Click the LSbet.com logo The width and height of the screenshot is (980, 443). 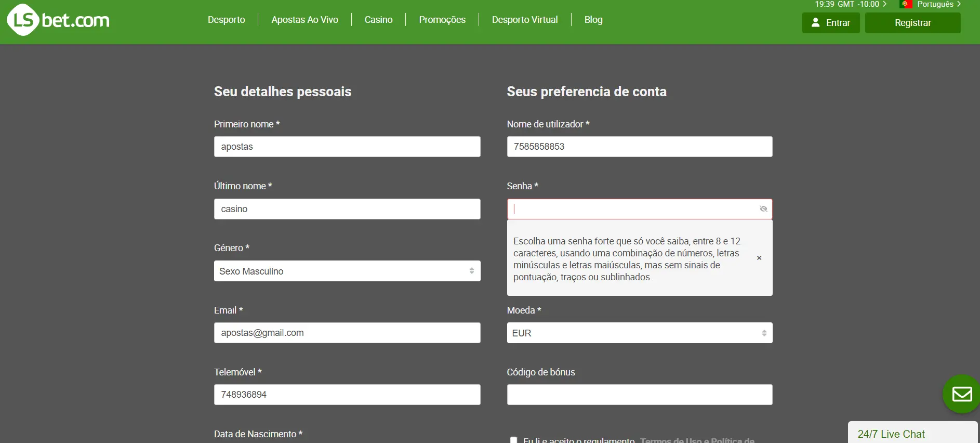58,20
